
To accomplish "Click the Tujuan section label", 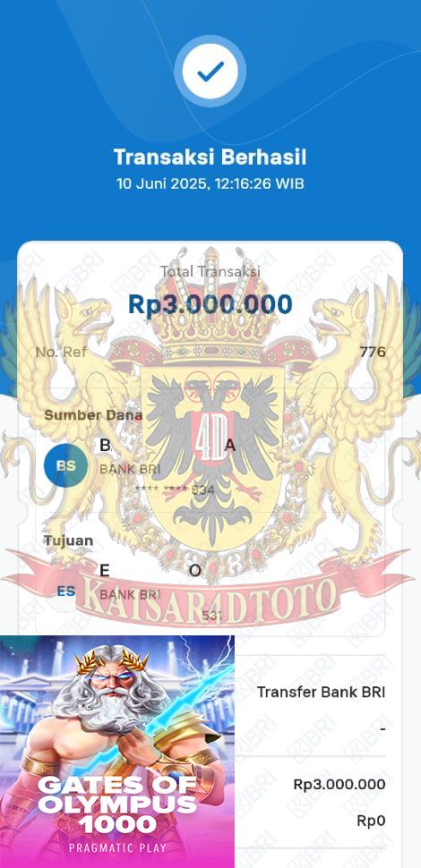I will pos(68,540).
